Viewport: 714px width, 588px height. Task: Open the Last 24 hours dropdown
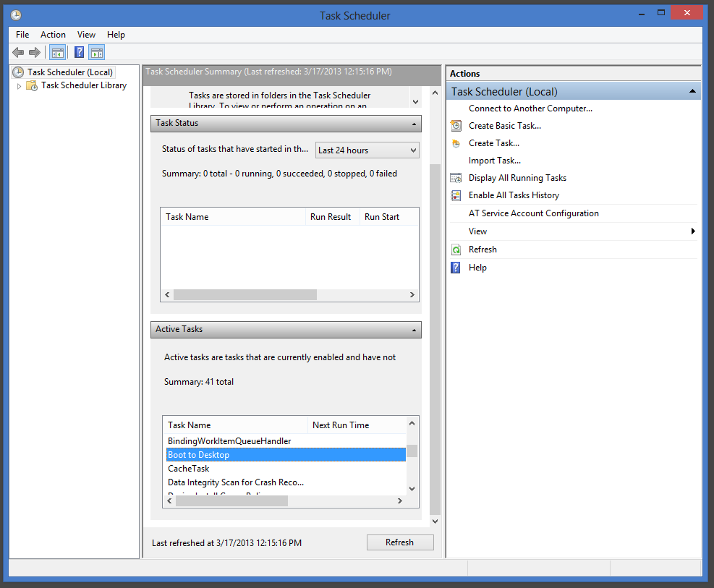point(367,150)
